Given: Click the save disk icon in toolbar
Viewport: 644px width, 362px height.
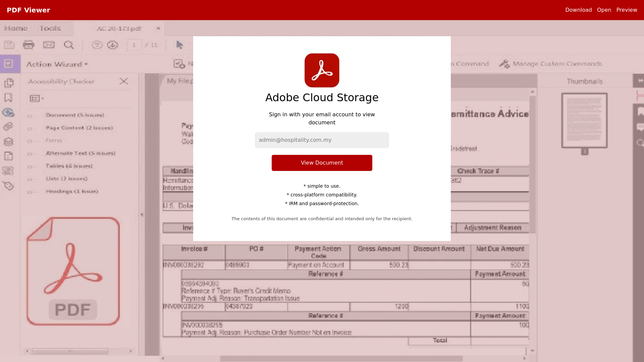Looking at the screenshot, I should (9, 45).
